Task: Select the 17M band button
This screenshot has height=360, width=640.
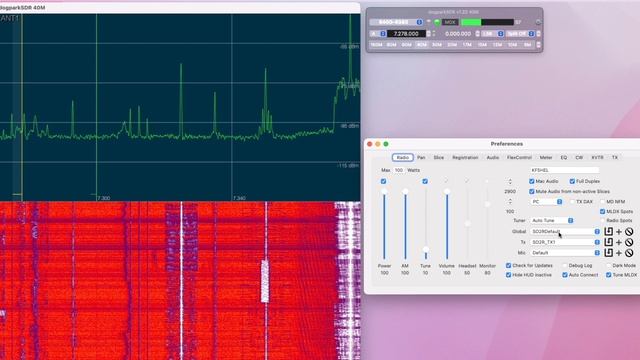Action: click(467, 44)
